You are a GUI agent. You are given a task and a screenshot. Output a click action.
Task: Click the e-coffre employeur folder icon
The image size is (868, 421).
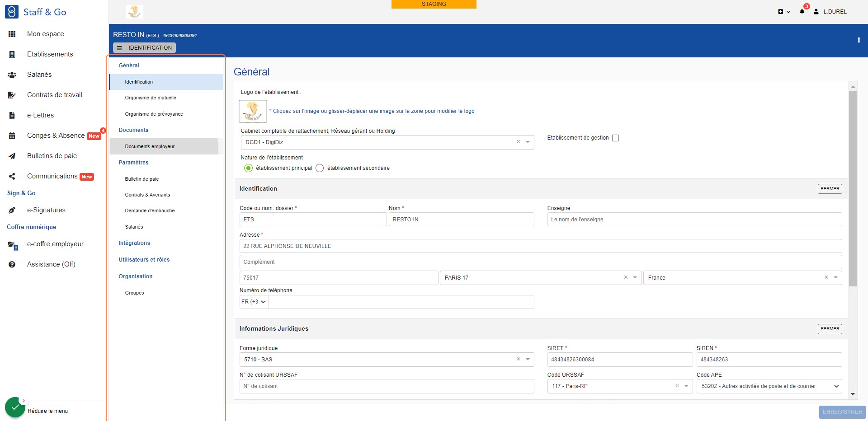[13, 245]
